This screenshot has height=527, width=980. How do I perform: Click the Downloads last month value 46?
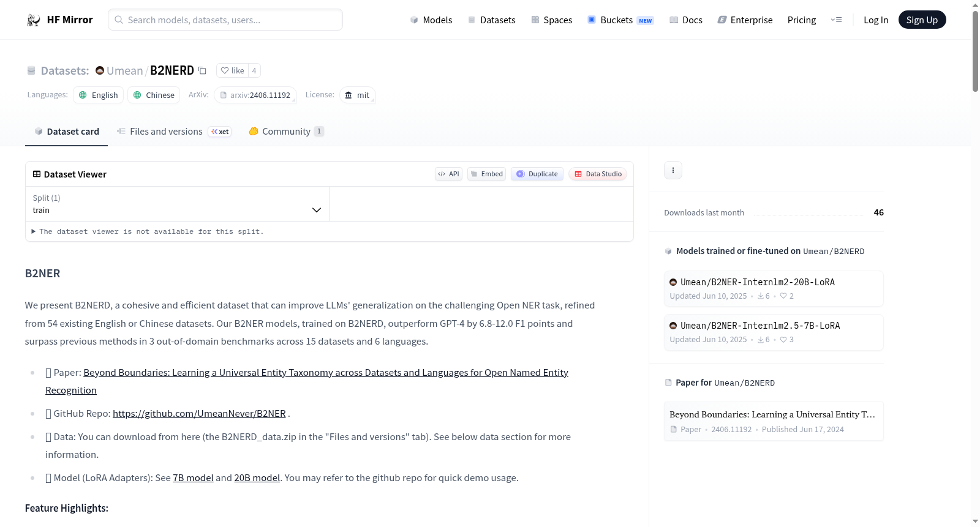tap(879, 212)
